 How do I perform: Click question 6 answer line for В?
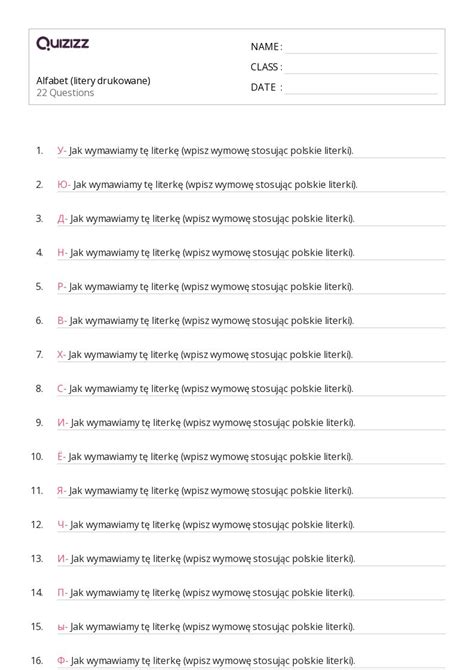tap(251, 328)
